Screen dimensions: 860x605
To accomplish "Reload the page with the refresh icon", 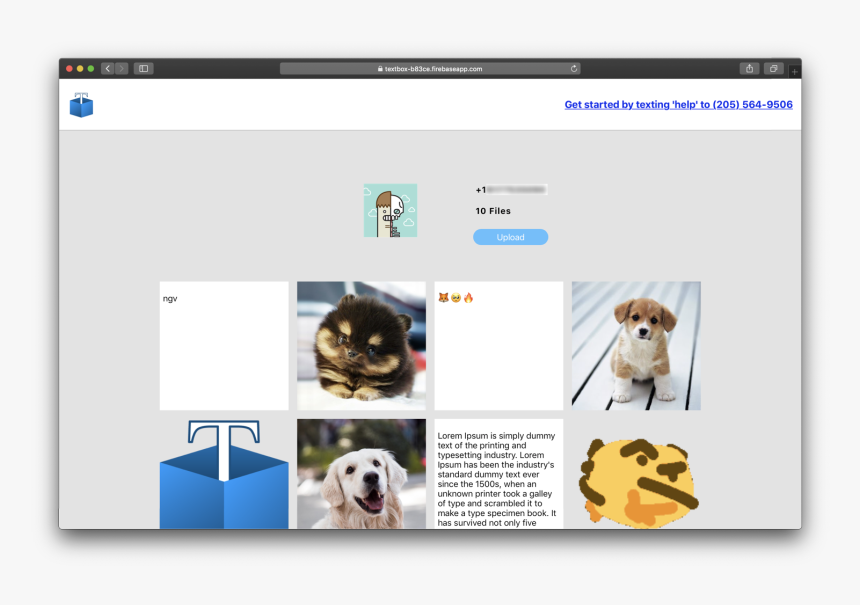I will pyautogui.click(x=574, y=69).
